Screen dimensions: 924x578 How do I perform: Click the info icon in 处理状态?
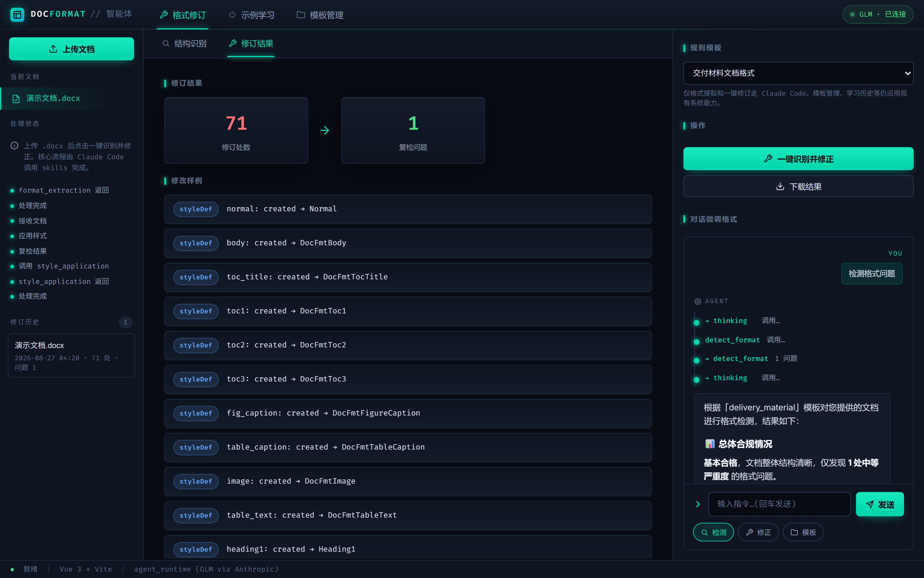point(14,146)
